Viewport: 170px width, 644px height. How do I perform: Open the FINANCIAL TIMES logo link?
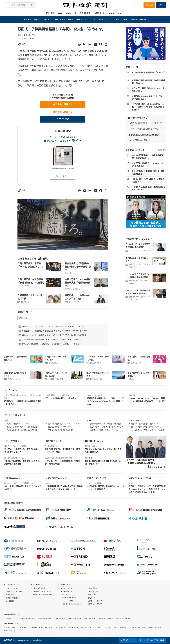[59, 527]
